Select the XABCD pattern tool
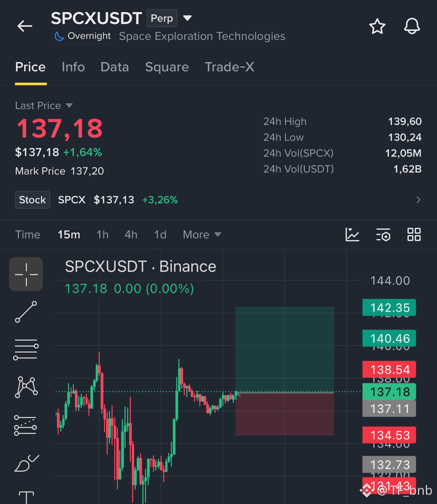Screen dimensions: 437x504 pos(26,387)
